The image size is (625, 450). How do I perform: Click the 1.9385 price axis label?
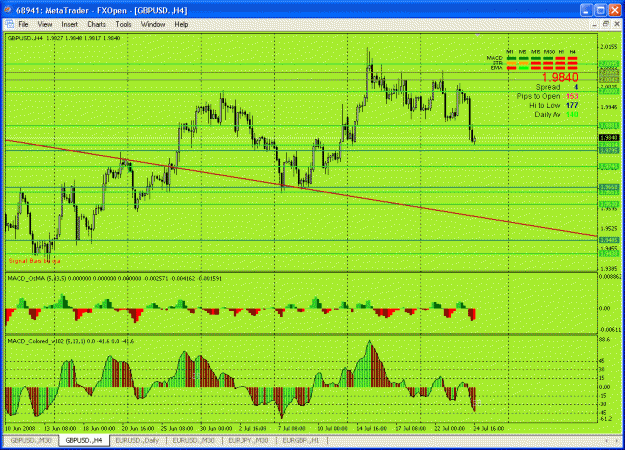click(609, 268)
